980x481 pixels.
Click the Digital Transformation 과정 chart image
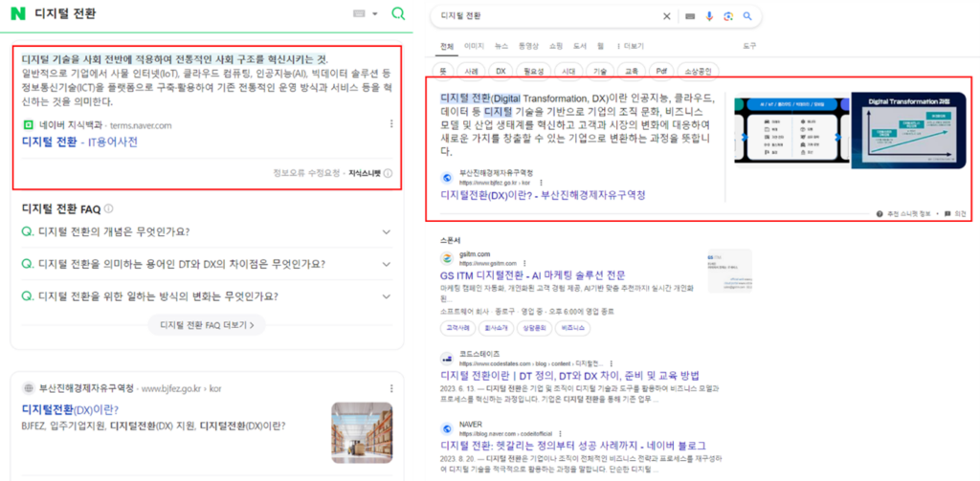[x=909, y=130]
